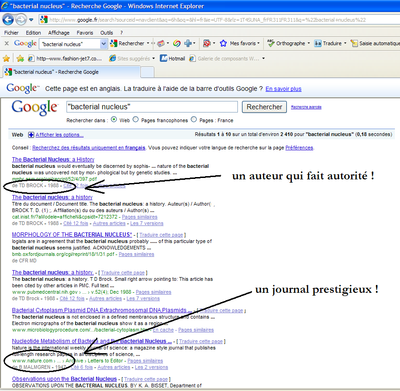Expand the Google toolbar search box dropdown

coord(103,44)
